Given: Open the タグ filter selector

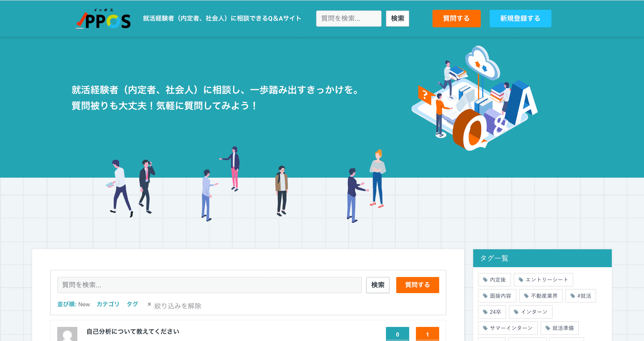Looking at the screenshot, I should [x=132, y=304].
